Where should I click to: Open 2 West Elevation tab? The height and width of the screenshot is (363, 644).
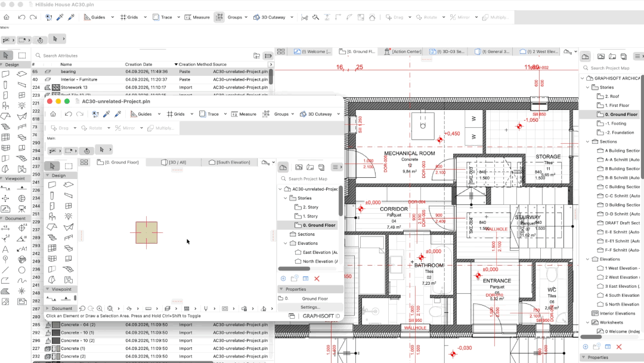coord(538,51)
